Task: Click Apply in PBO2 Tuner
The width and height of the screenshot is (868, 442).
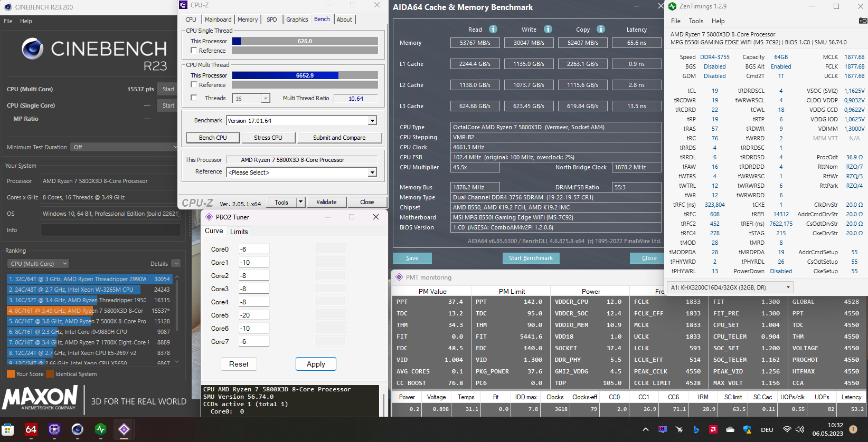Action: 316,364
